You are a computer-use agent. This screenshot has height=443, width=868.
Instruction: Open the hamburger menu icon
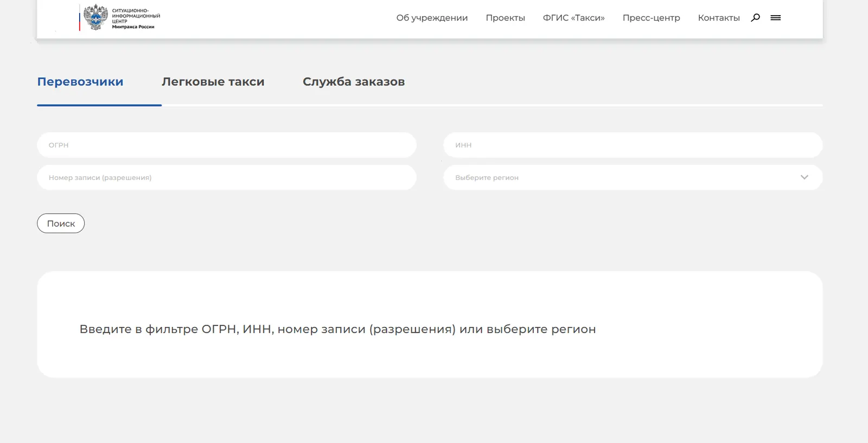point(776,18)
